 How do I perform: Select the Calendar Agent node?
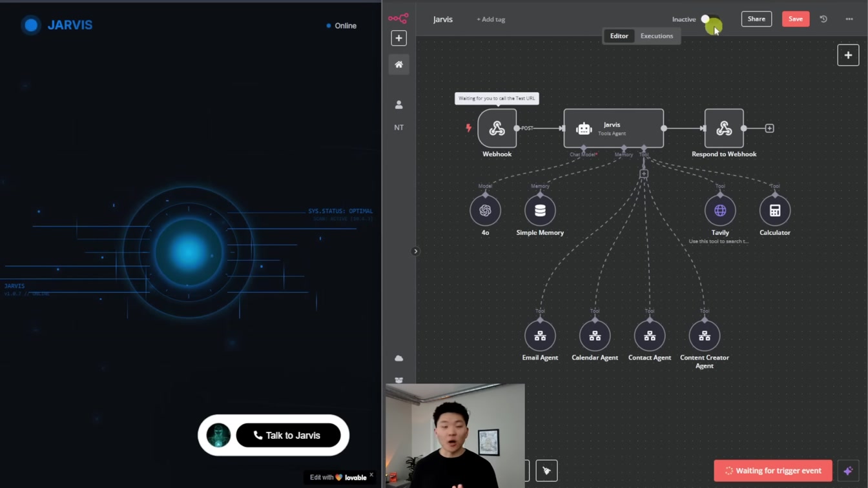(595, 336)
